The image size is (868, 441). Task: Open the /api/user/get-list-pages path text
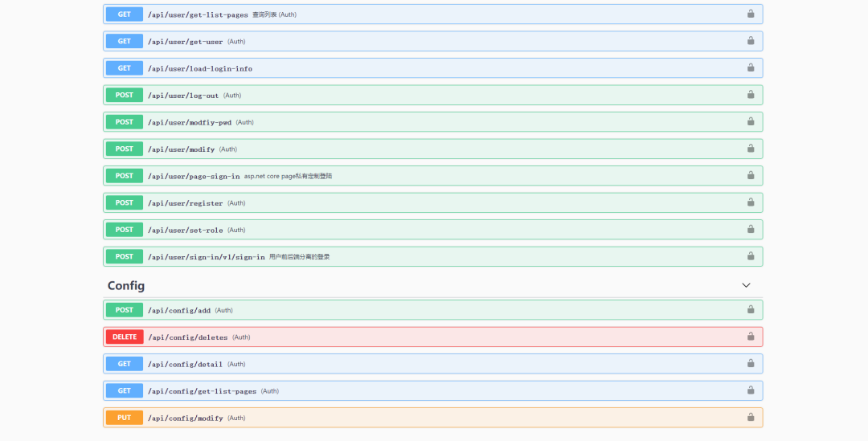tap(198, 15)
